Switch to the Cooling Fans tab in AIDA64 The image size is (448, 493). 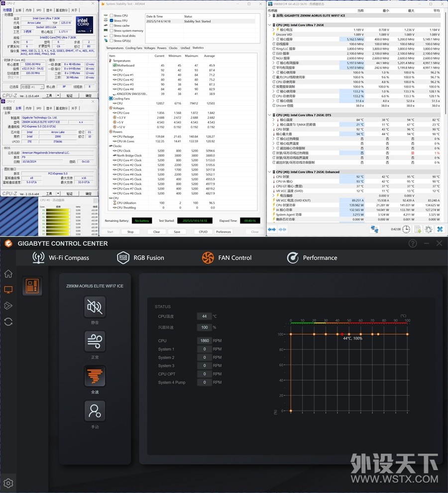click(133, 48)
